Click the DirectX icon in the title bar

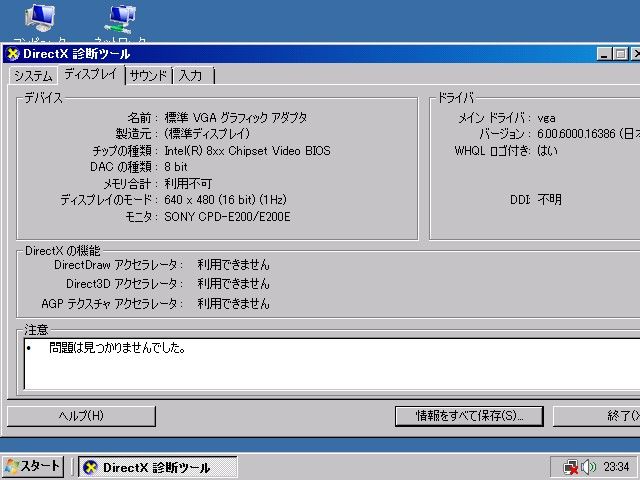tap(13, 54)
